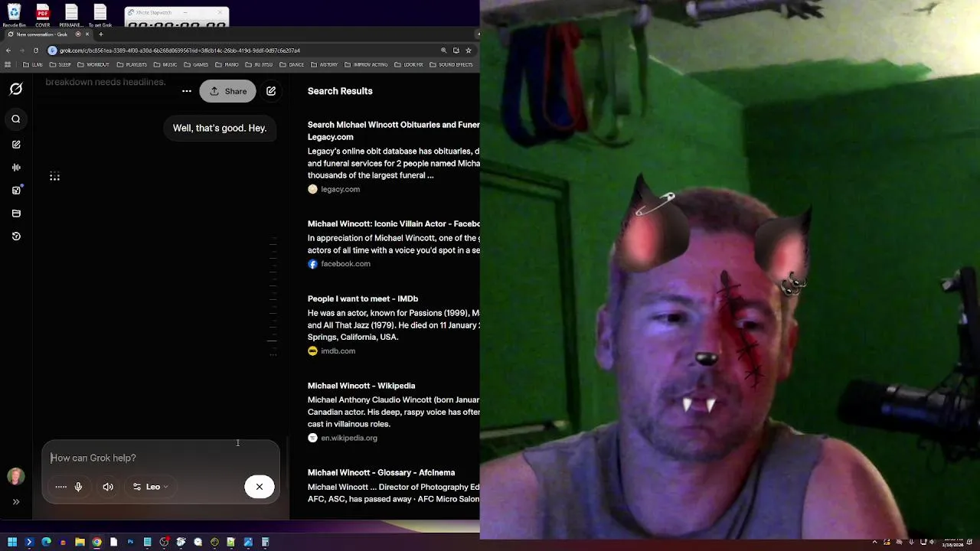Open the Imagine icon with blue dot
This screenshot has width=980, height=551.
[x=16, y=190]
